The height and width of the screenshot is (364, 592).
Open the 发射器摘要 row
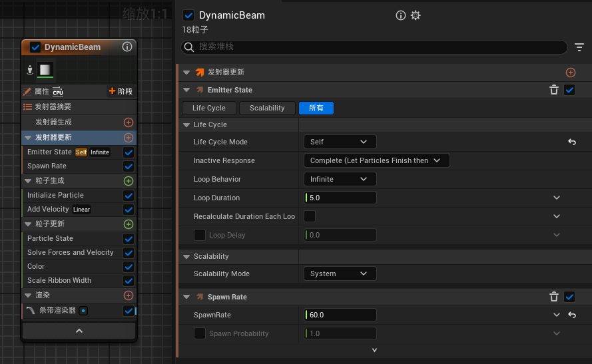click(79, 106)
